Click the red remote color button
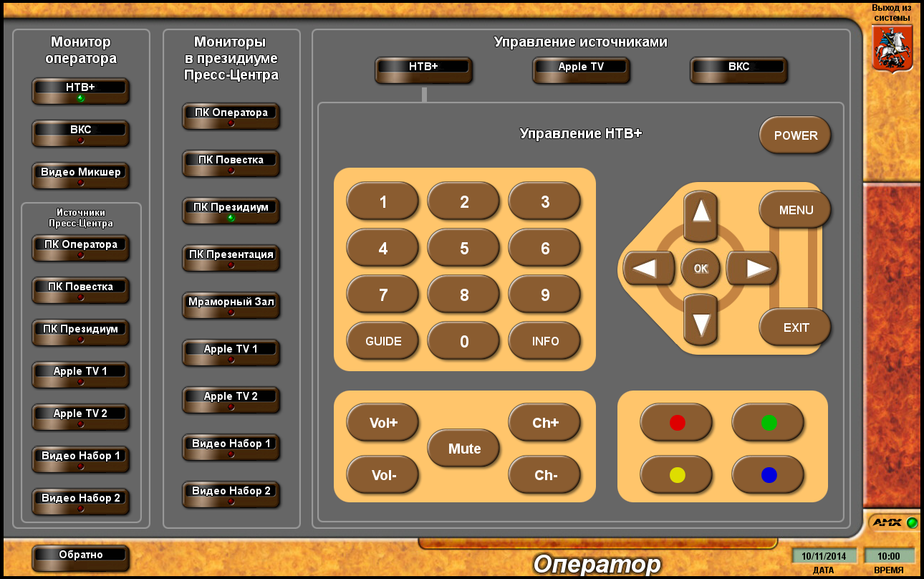 tap(676, 423)
